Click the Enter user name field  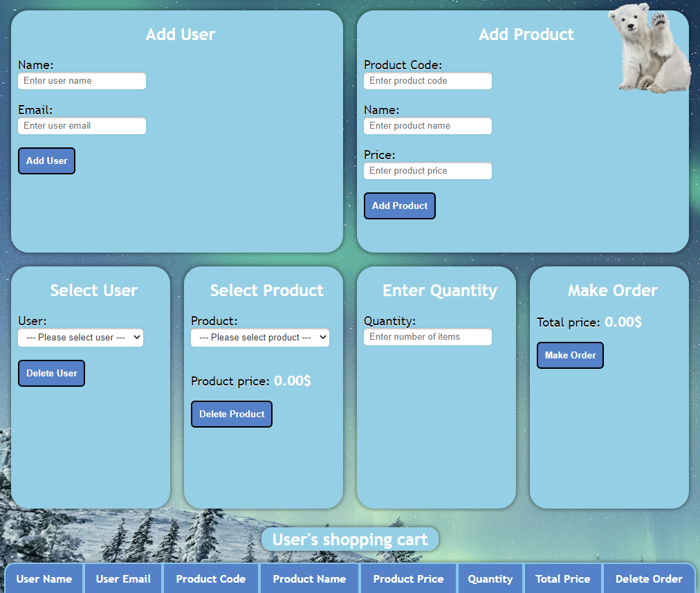[x=82, y=81]
